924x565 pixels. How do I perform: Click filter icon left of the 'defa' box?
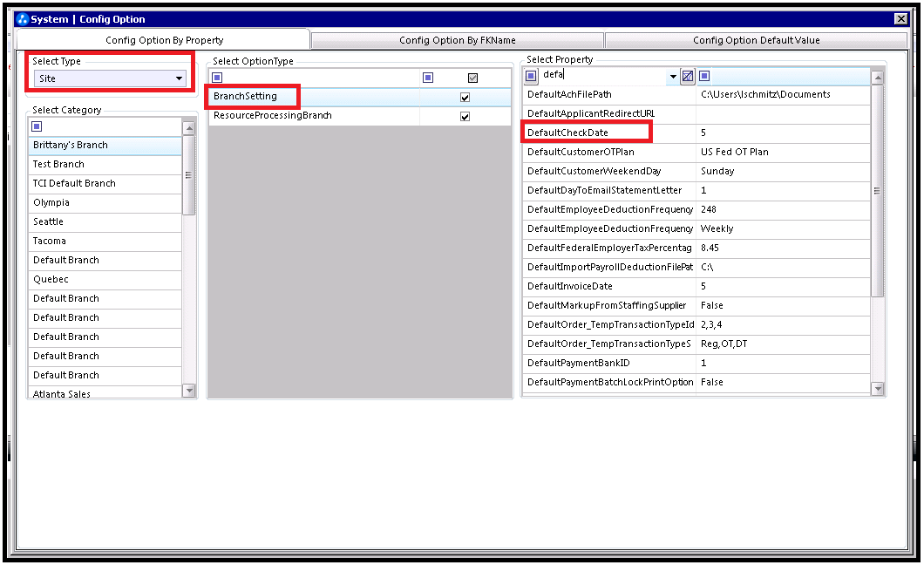point(531,75)
